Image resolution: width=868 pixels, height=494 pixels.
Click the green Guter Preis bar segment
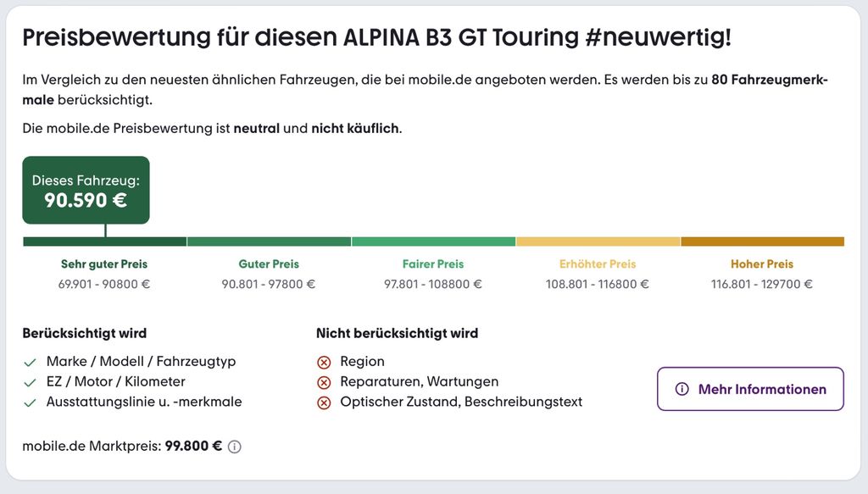[x=269, y=241]
